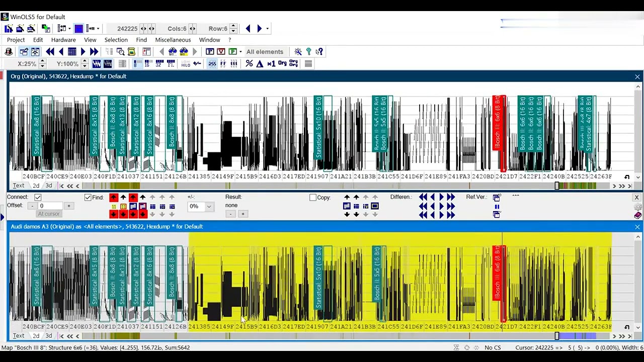This screenshot has height=362, width=644.
Task: Click the percent display icon
Action: tap(249, 64)
